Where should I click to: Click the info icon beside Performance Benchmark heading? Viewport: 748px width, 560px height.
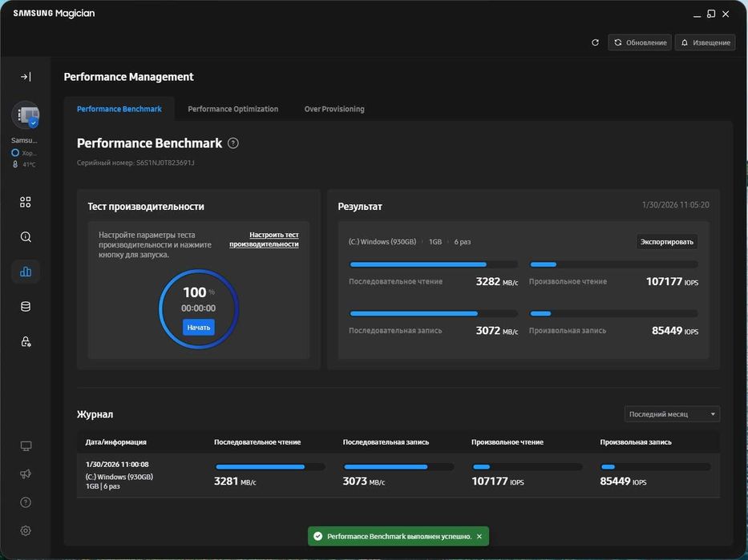[233, 143]
